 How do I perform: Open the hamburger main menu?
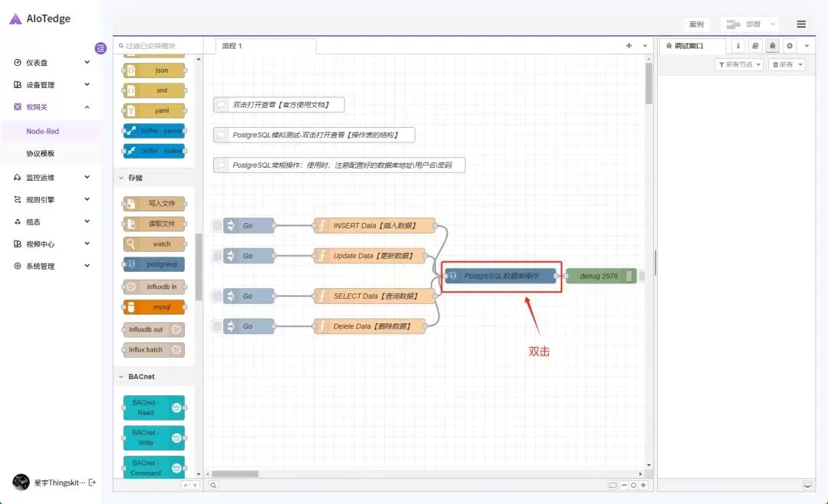pyautogui.click(x=801, y=25)
